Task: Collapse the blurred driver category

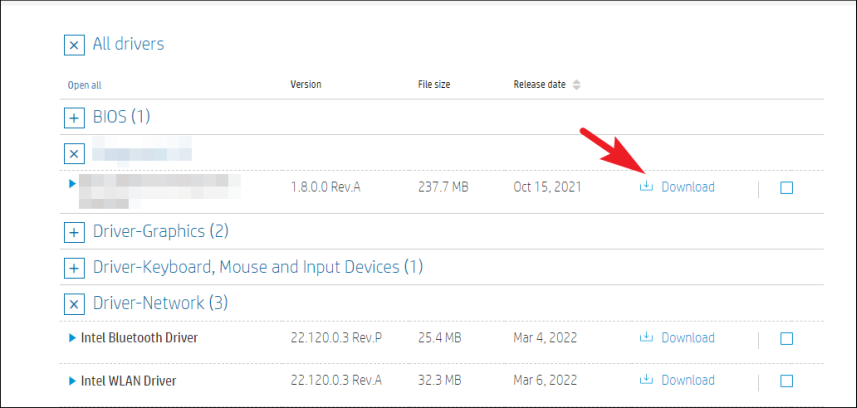Action: pos(74,154)
